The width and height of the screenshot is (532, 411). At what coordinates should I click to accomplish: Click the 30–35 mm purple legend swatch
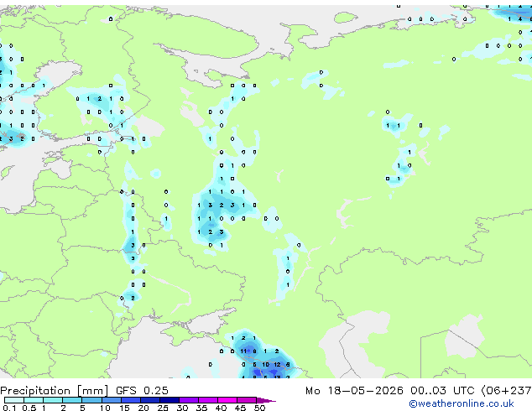click(189, 400)
